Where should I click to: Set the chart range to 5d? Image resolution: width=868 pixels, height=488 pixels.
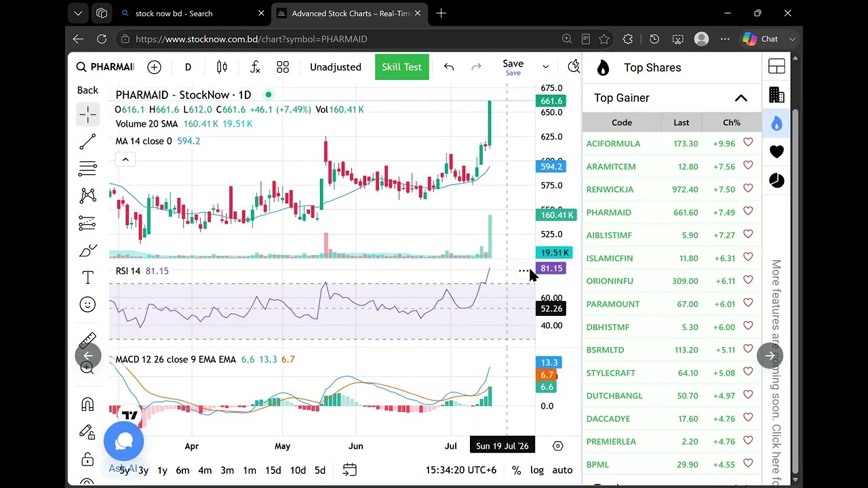320,470
